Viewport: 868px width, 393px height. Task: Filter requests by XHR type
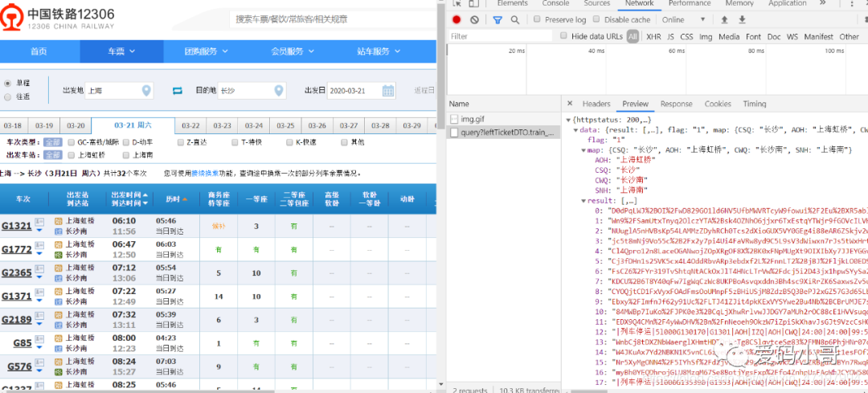tap(653, 36)
